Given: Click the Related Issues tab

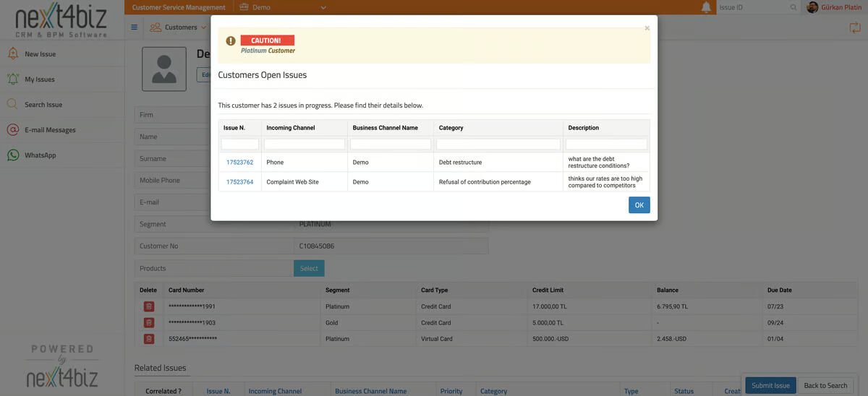Looking at the screenshot, I should click(x=161, y=368).
